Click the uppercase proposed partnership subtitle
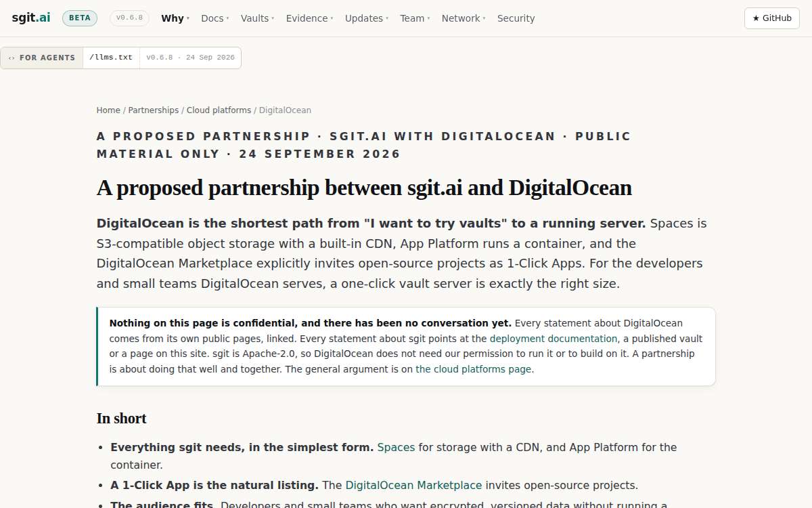Viewport: 812px width, 508px height. [x=364, y=145]
